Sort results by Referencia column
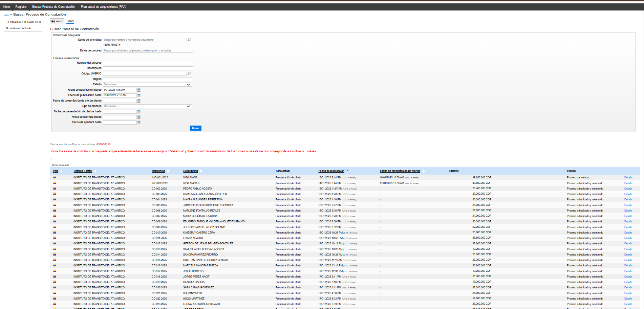 (158, 171)
